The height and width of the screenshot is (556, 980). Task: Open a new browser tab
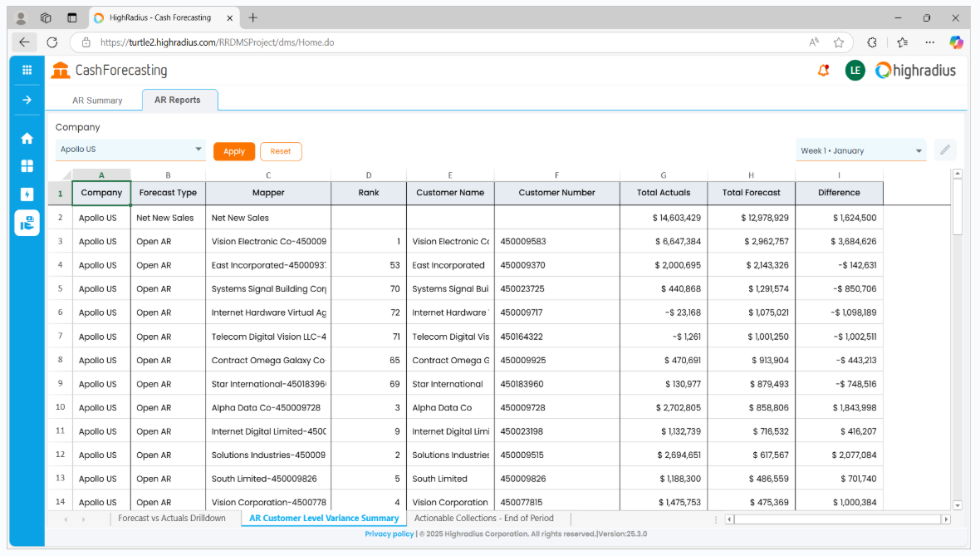tap(253, 18)
